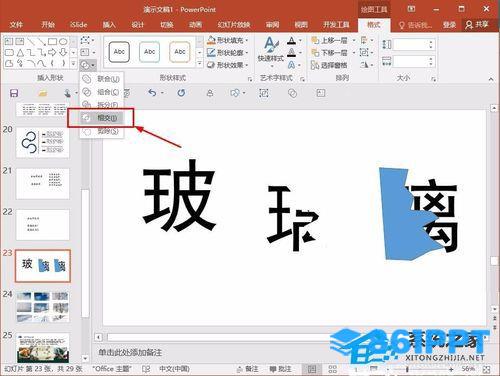500x376 pixels.
Task: Click the Redo icon in quick access toolbar
Action: (x=181, y=93)
